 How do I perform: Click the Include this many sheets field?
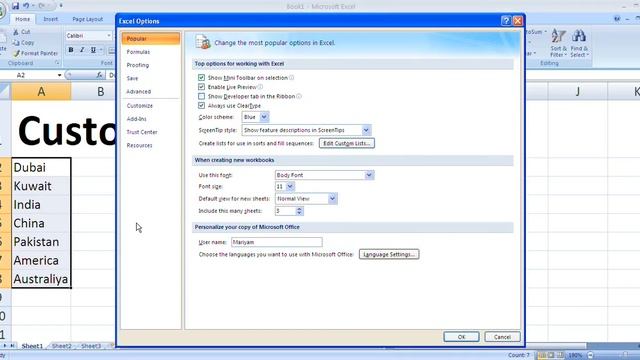(285, 211)
